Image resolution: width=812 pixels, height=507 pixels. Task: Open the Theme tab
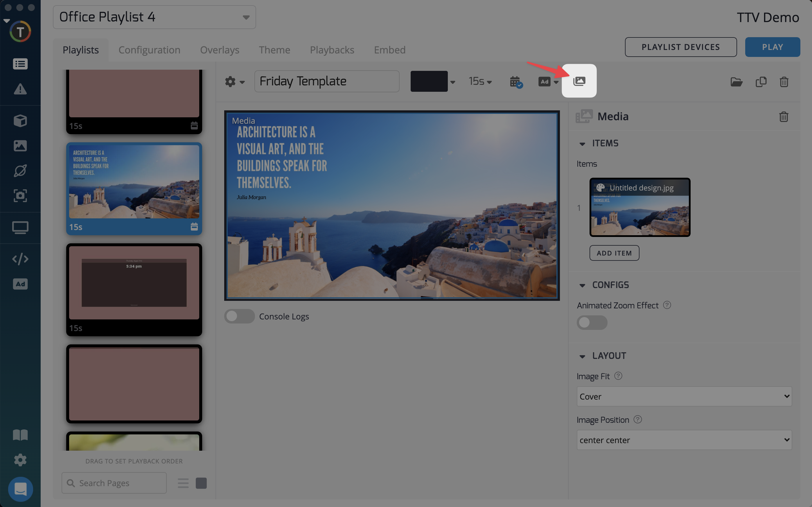pos(274,50)
